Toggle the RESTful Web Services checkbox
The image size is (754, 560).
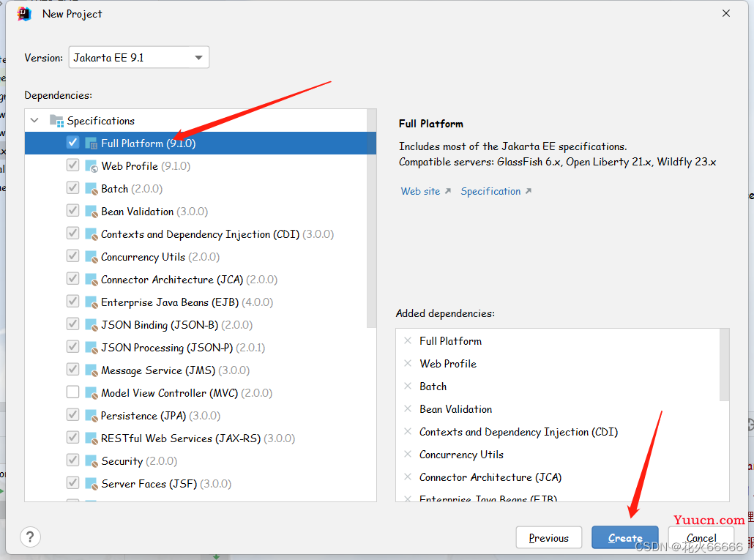click(x=72, y=438)
